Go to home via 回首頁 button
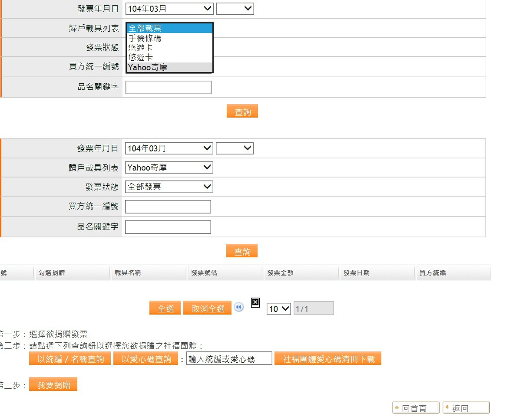Viewport: 506px width, 420px height. (415, 408)
